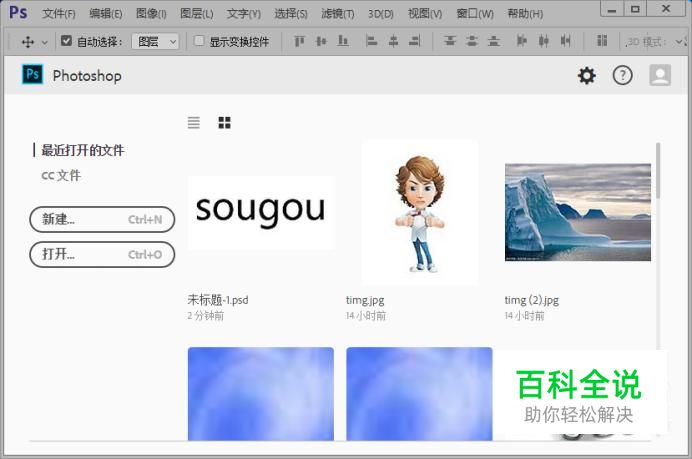This screenshot has height=459, width=692.
Task: Click the Distribute vertical centers icon
Action: coord(472,41)
